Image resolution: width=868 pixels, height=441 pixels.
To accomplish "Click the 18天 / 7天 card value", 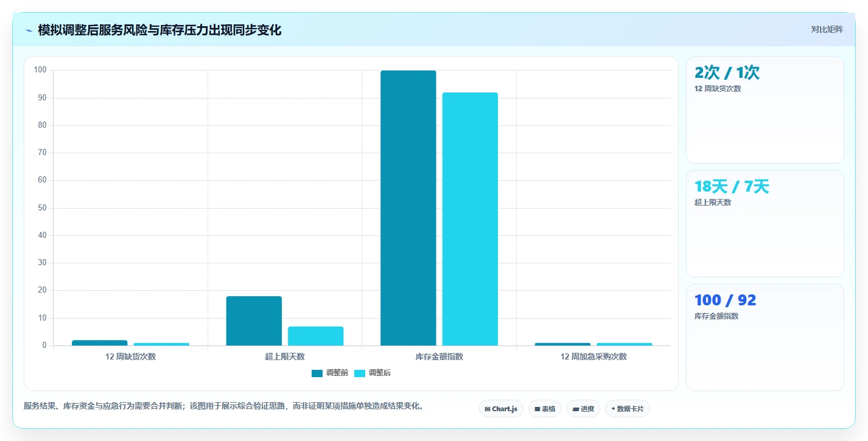I will [x=732, y=187].
